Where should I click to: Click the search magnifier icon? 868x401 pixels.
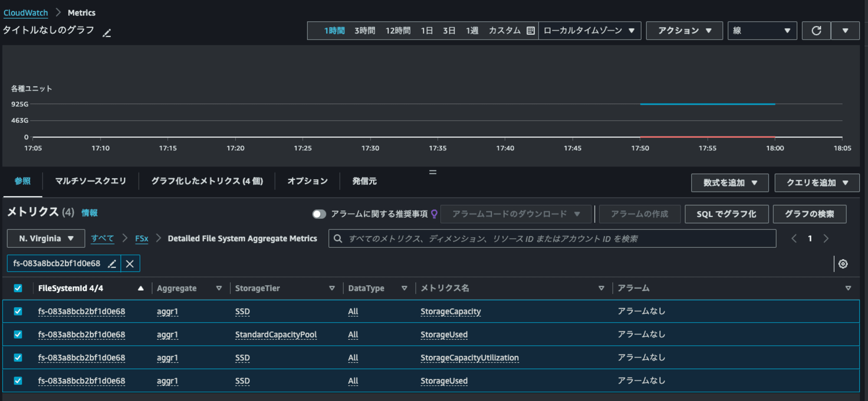point(338,239)
